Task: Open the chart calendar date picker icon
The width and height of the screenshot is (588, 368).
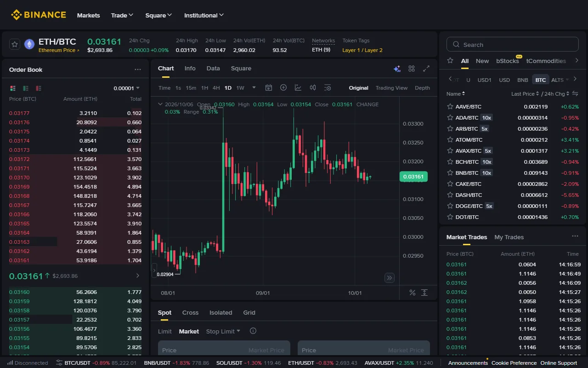Action: coord(269,87)
